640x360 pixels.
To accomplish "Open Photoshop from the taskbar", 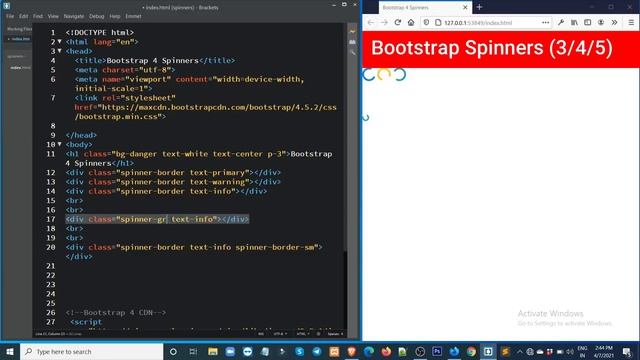I will pos(437,351).
